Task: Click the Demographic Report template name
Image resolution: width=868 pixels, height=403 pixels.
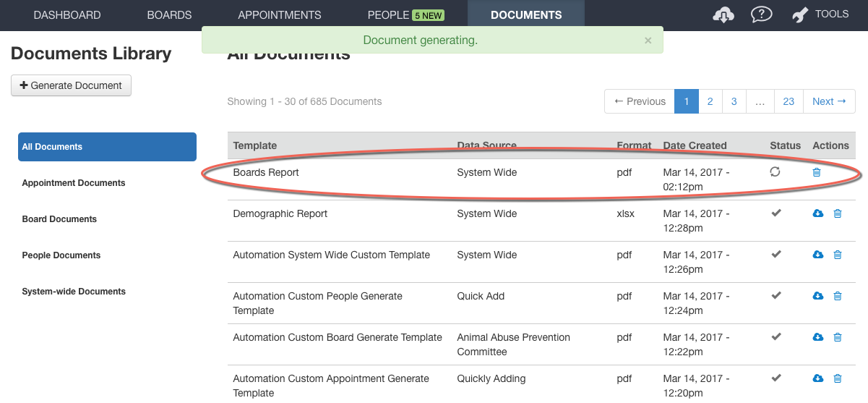Action: click(280, 213)
